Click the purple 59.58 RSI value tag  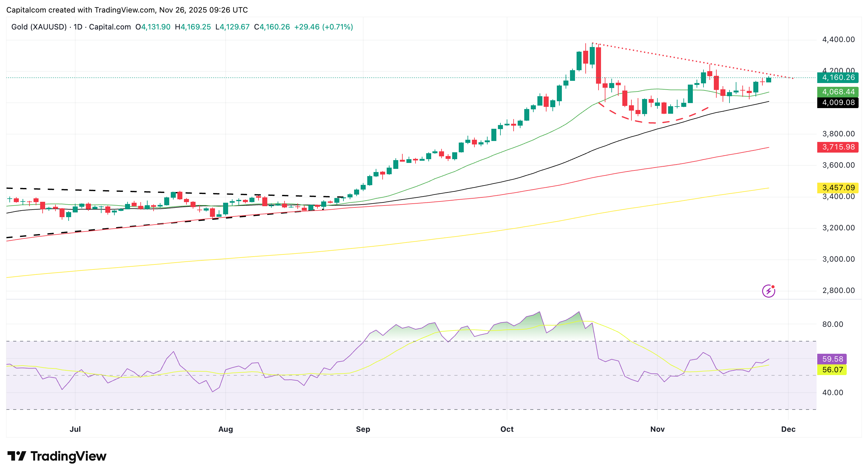point(832,359)
